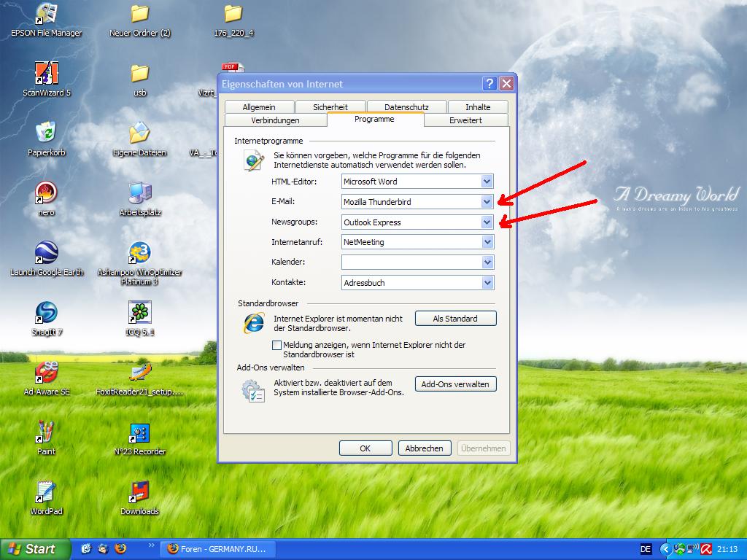Toggle Meldung anzeigen default browser checkbox
This screenshot has width=747, height=560.
(276, 345)
